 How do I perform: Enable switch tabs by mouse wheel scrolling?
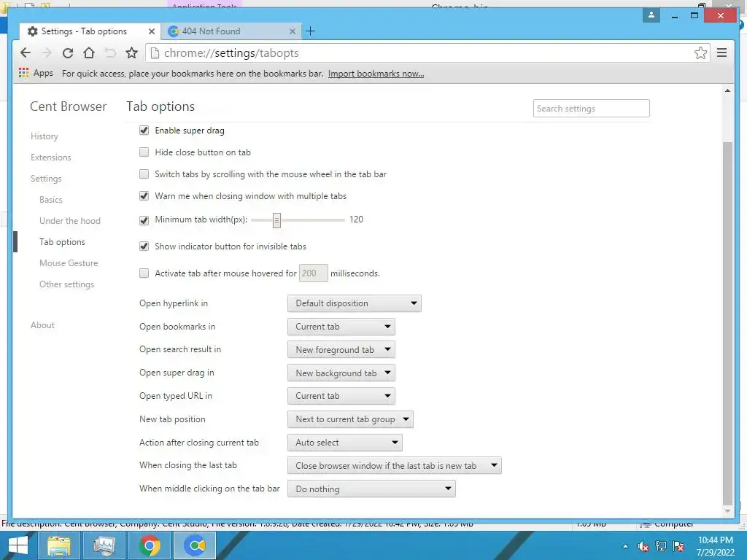point(144,174)
